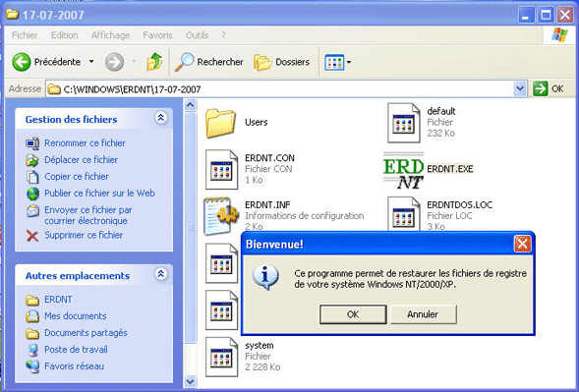Viewport: 579px width, 392px height.
Task: Click the Favoris réseau network icon
Action: [x=32, y=366]
